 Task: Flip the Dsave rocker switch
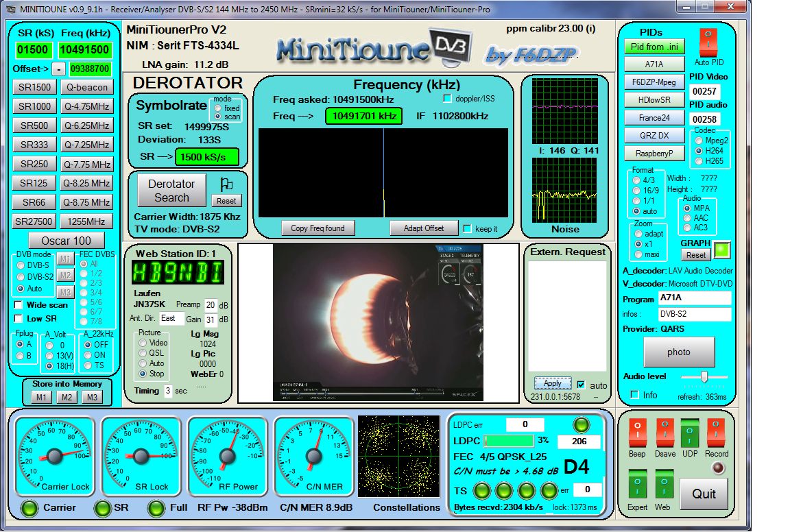[x=665, y=433]
